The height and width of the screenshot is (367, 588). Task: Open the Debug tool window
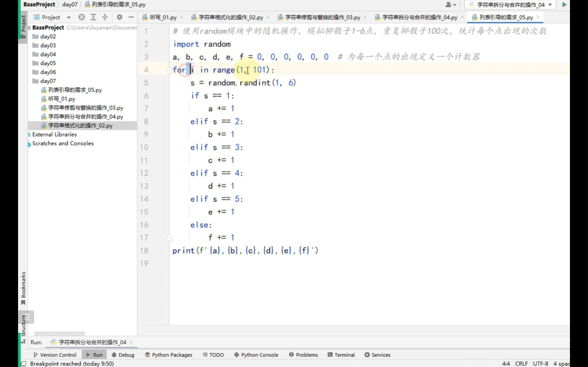coord(123,355)
